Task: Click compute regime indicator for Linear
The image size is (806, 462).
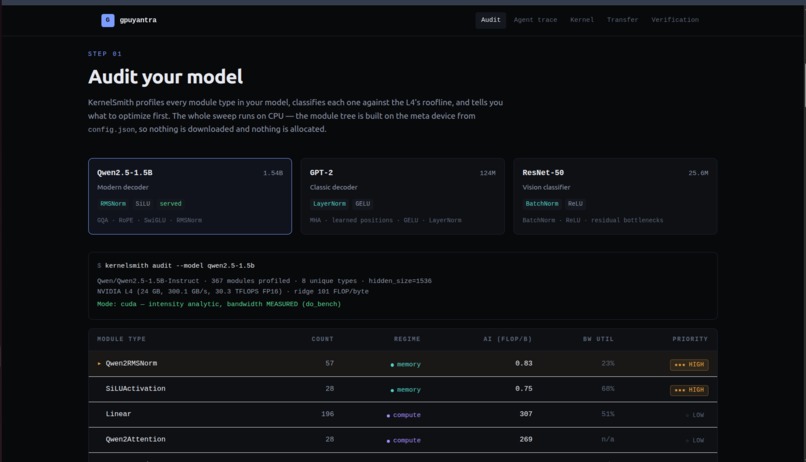Action: (x=404, y=415)
